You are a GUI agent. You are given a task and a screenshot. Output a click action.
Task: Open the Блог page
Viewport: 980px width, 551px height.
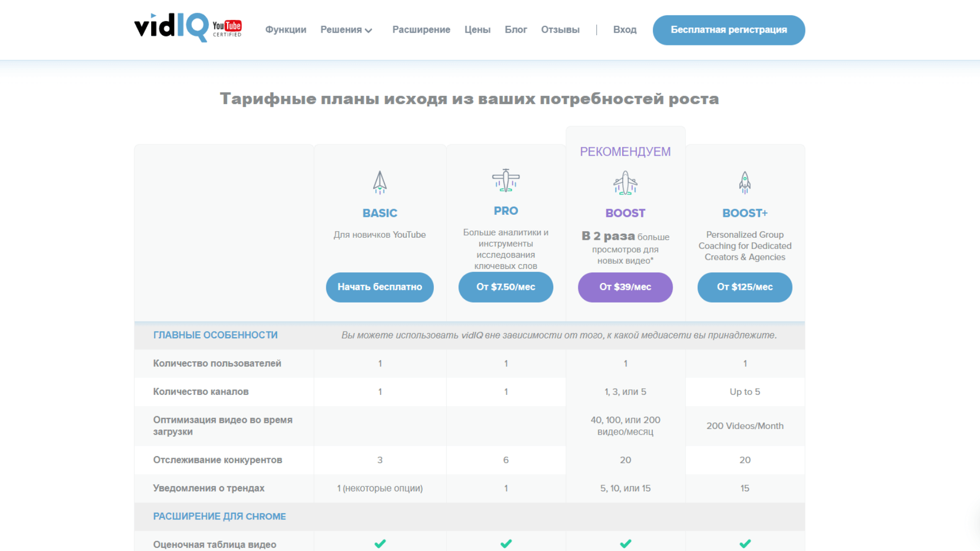click(516, 30)
